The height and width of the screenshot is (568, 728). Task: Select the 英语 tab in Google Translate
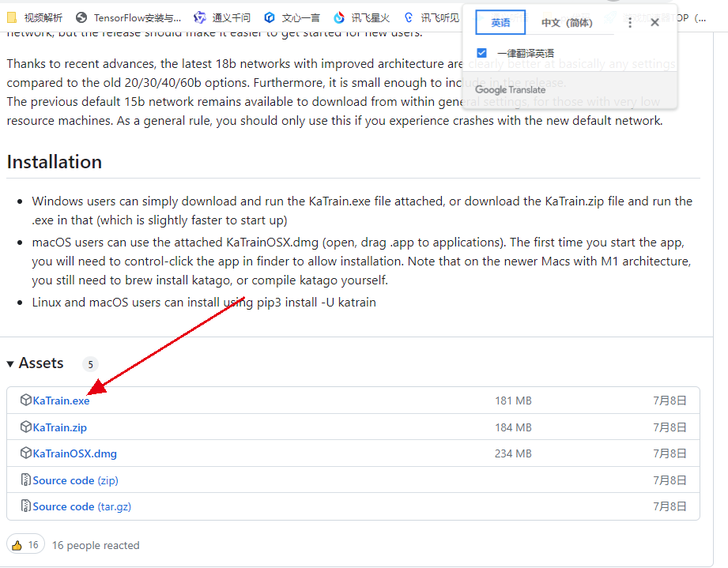(500, 22)
